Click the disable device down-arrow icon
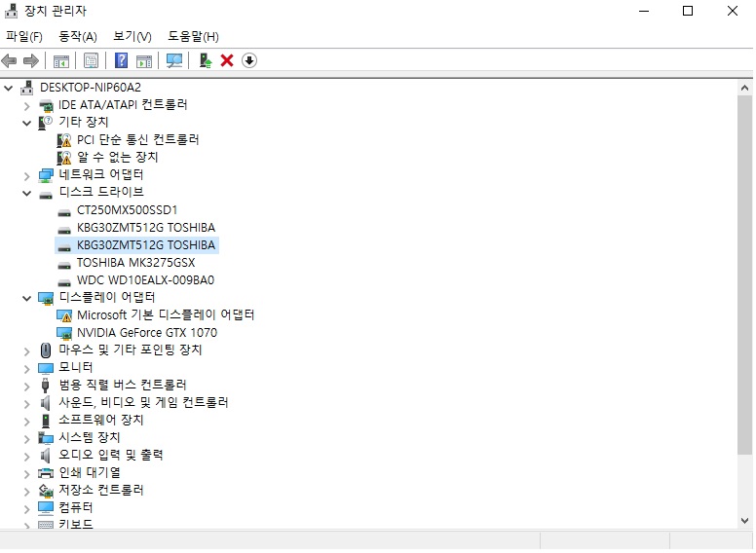This screenshot has width=756, height=553. tap(249, 60)
